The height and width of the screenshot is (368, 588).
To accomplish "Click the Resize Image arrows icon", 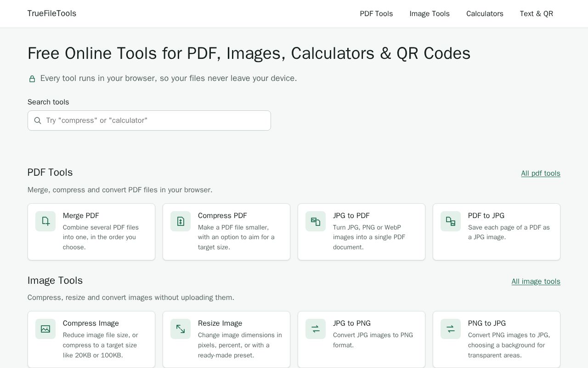I will coord(181,329).
